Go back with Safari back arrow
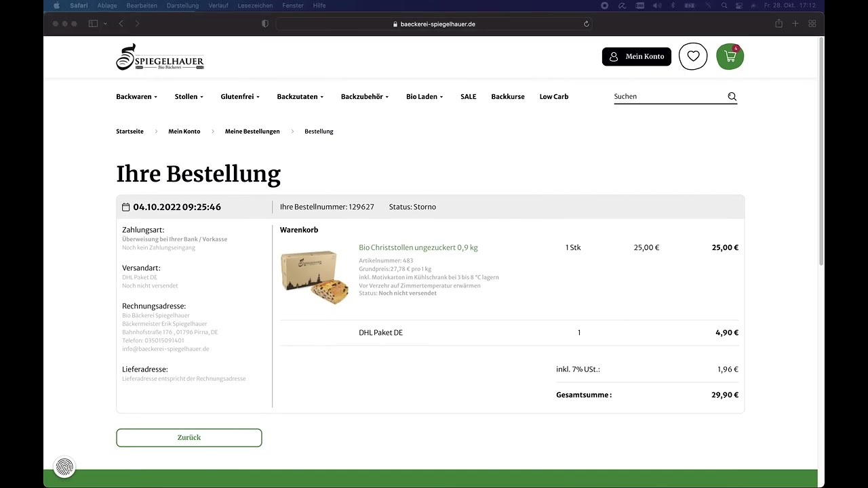Screen dimensions: 868x488 121,24
